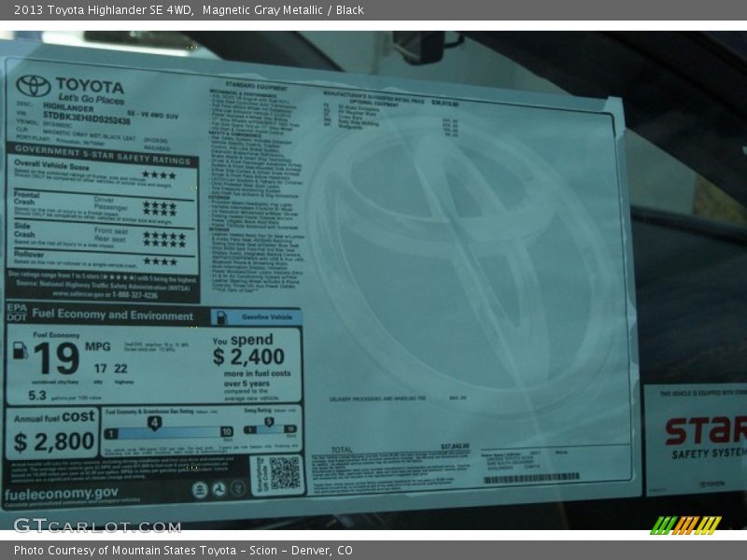Click the 'Frontal Crash' rating row

(x=102, y=207)
